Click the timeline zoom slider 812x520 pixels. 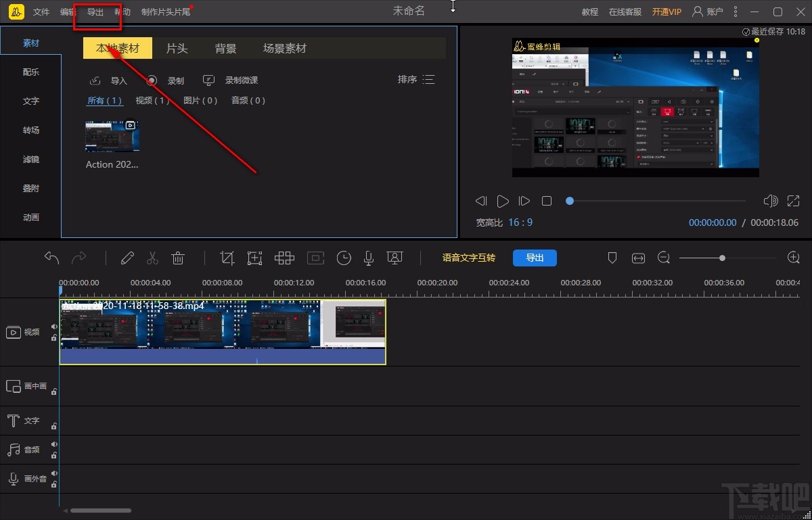[x=729, y=258]
